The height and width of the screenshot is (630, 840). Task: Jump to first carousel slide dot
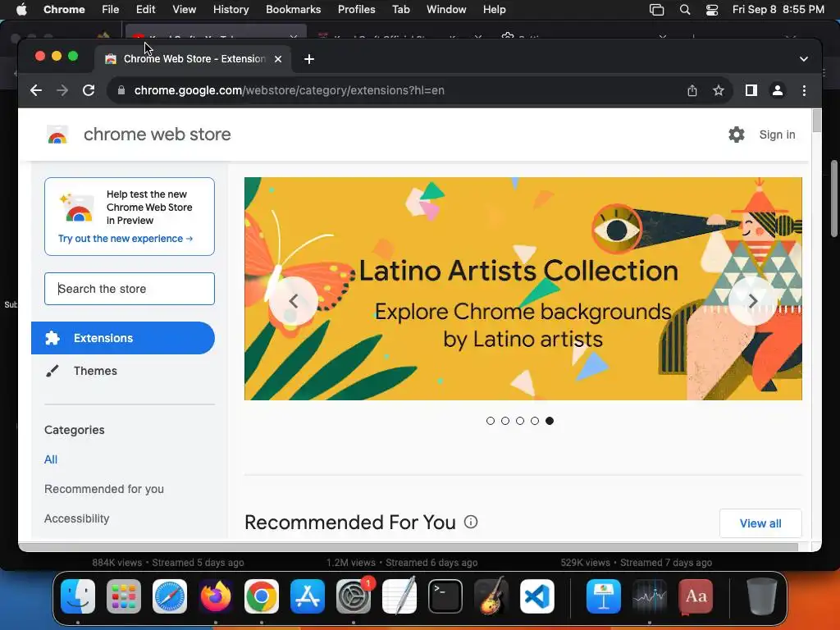pos(491,421)
